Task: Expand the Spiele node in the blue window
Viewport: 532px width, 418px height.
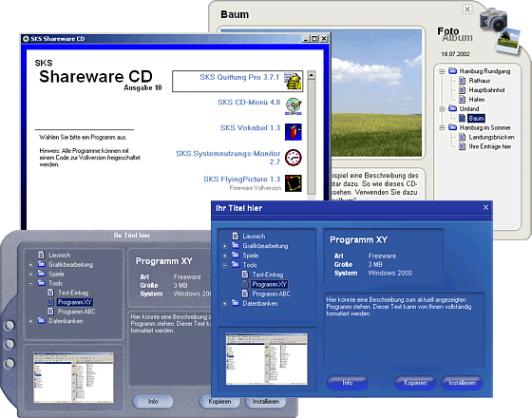Action: coord(224,256)
